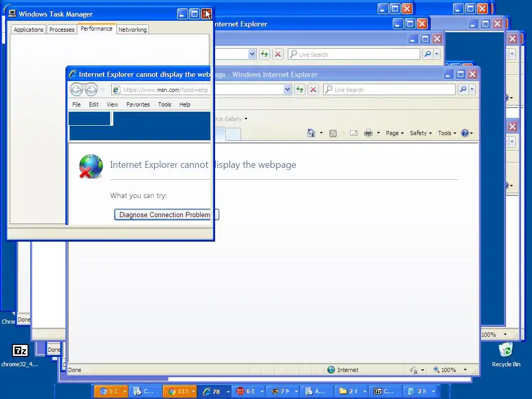Close the Windows Task Manager window

pos(207,14)
